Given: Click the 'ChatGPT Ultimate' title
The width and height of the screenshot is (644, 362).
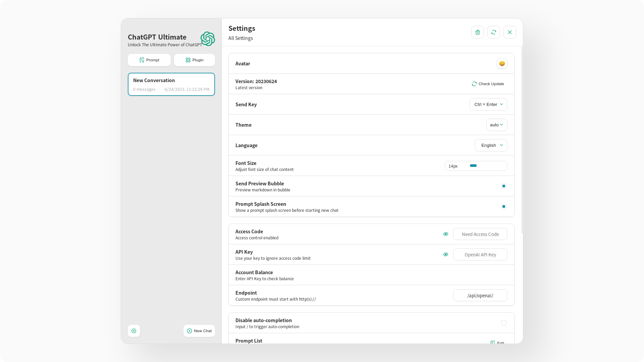Looking at the screenshot, I should [x=157, y=37].
